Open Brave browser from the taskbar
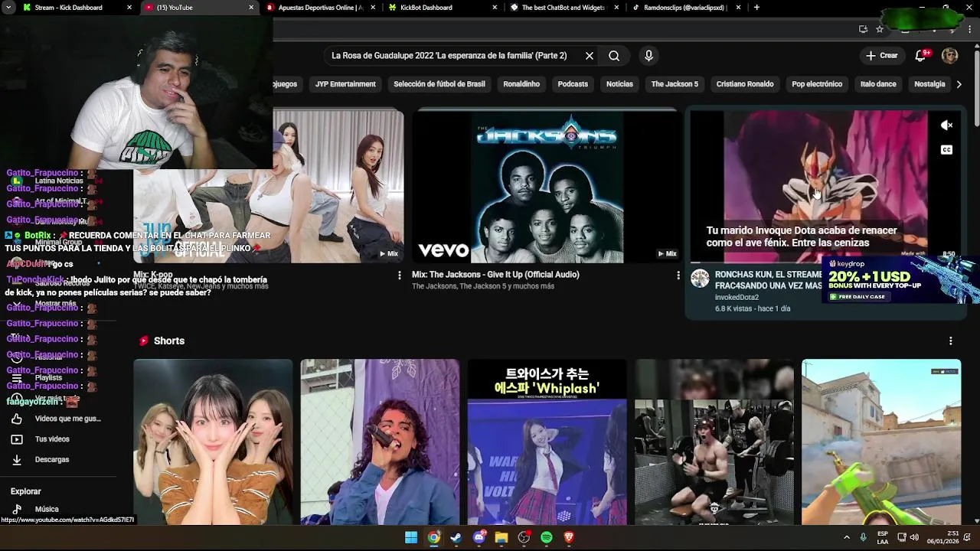The image size is (980, 551). click(x=569, y=537)
